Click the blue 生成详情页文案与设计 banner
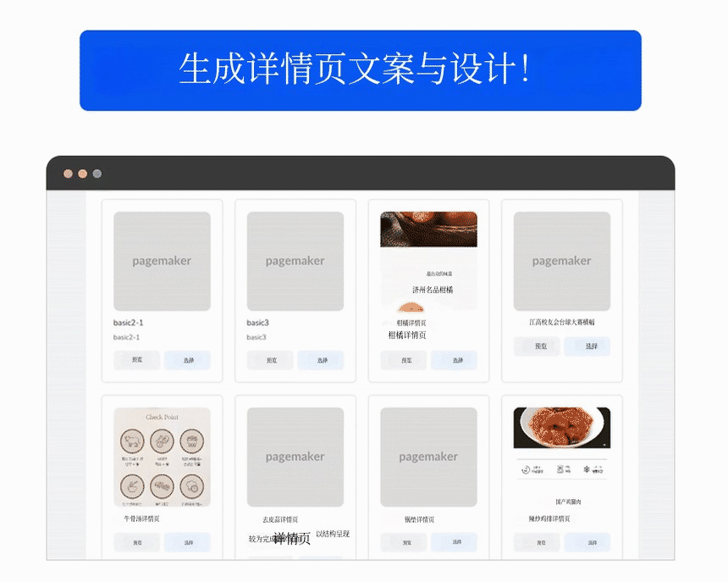Screen dimensions: 728x582 [x=360, y=70]
